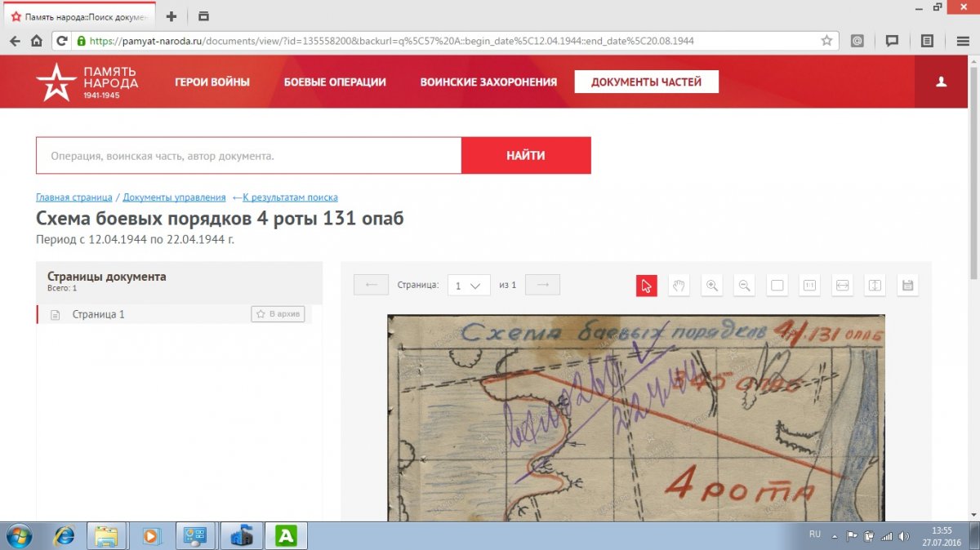980x550 pixels.
Task: Open the browser tab list icon
Action: click(x=203, y=16)
